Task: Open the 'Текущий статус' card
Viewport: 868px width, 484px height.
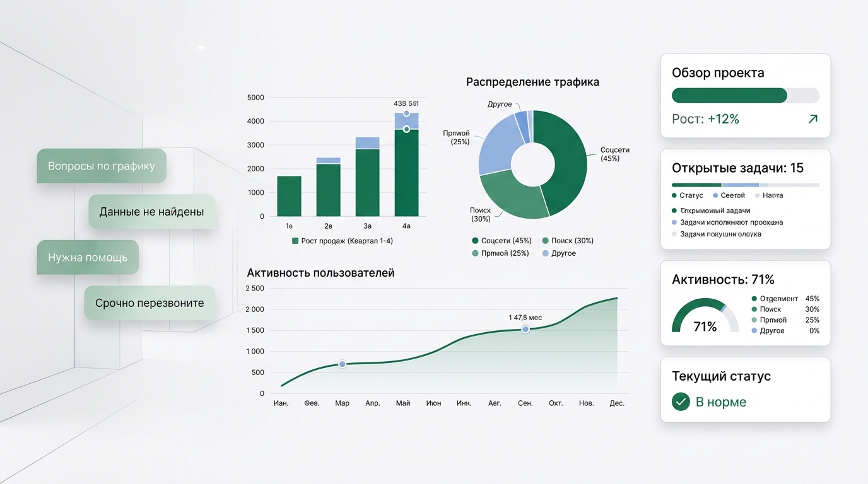Action: coord(721,376)
